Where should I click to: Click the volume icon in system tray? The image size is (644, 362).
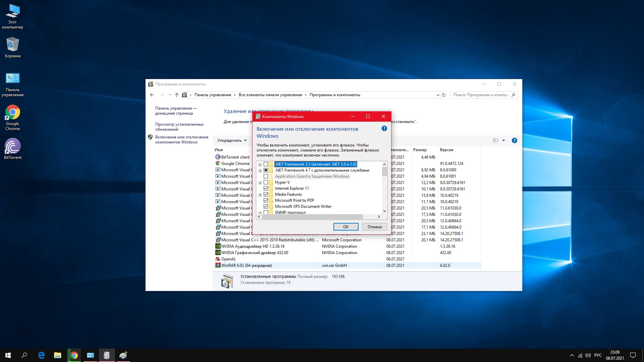tap(588, 355)
